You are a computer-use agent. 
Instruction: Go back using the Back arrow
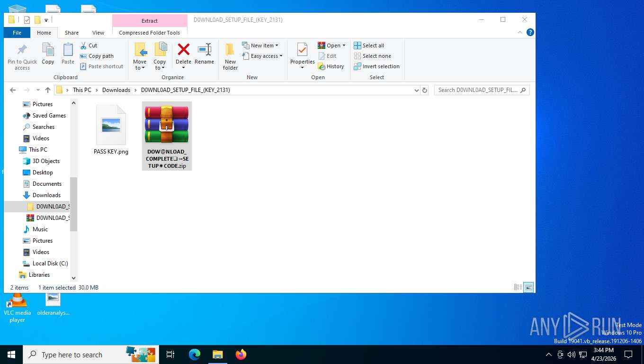(13, 90)
